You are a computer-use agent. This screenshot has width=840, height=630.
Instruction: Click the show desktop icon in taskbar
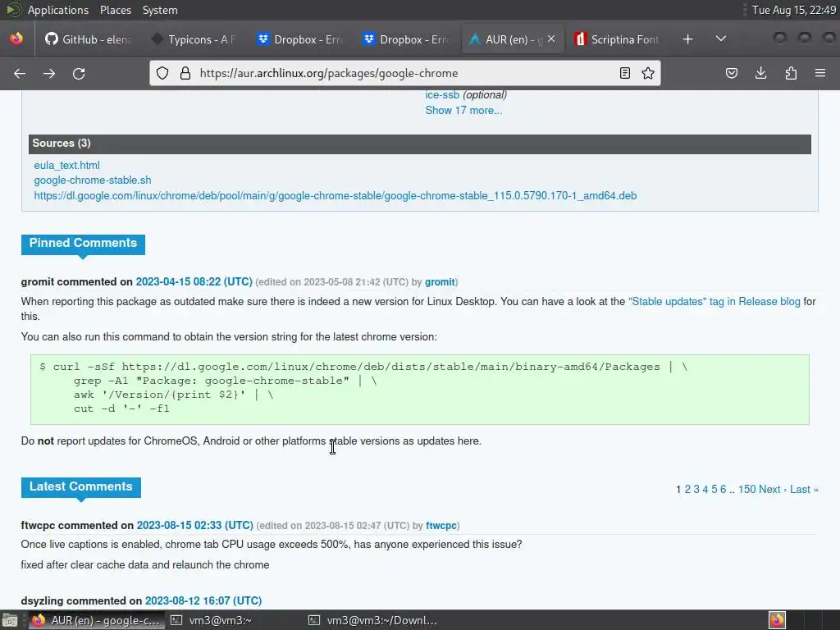(x=10, y=621)
